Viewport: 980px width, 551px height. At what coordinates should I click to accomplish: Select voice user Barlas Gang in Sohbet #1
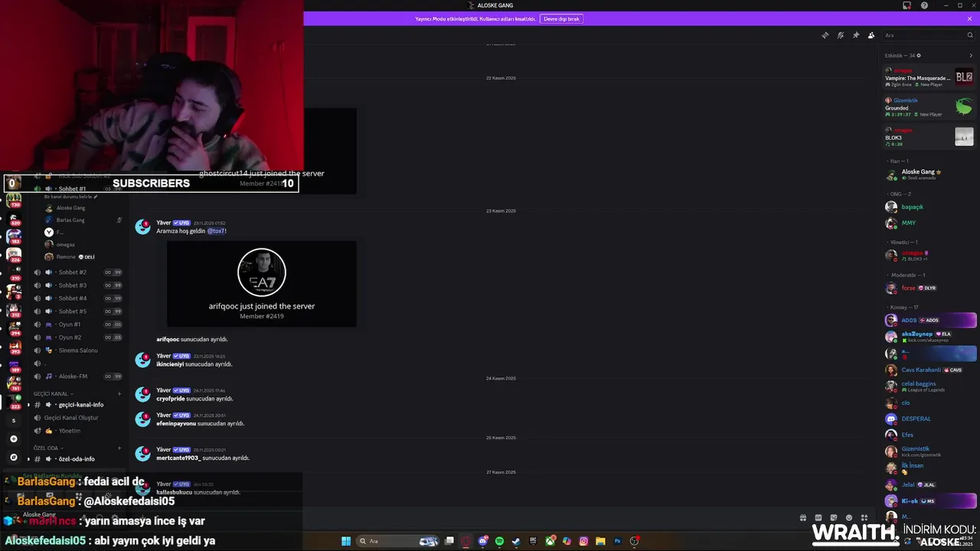coord(83,220)
